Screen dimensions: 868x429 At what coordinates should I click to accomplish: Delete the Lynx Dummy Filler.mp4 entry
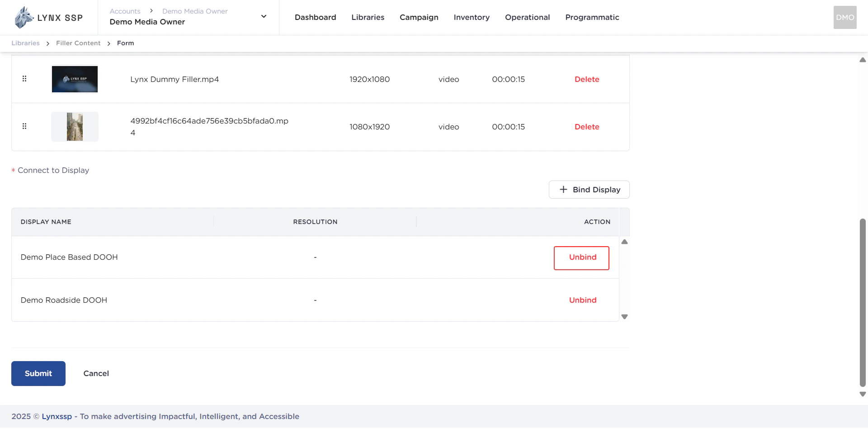coord(587,79)
